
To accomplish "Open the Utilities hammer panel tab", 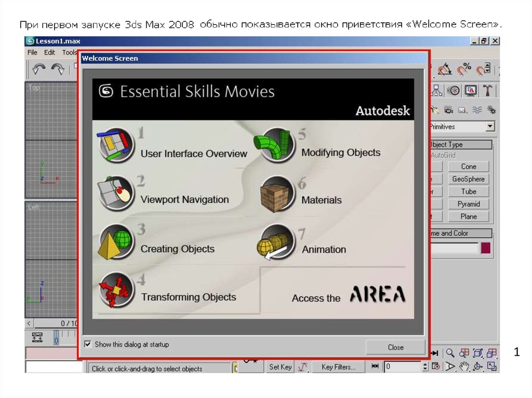I will [488, 90].
